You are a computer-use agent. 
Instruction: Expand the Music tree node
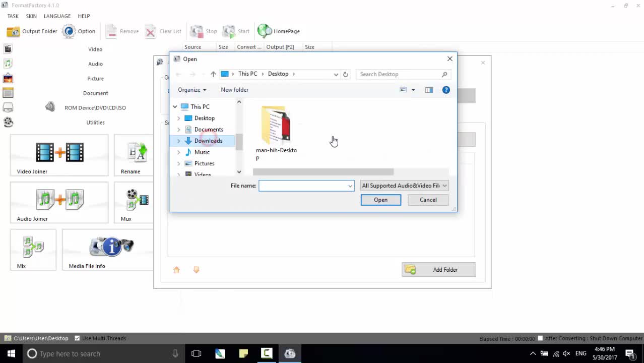pos(178,152)
